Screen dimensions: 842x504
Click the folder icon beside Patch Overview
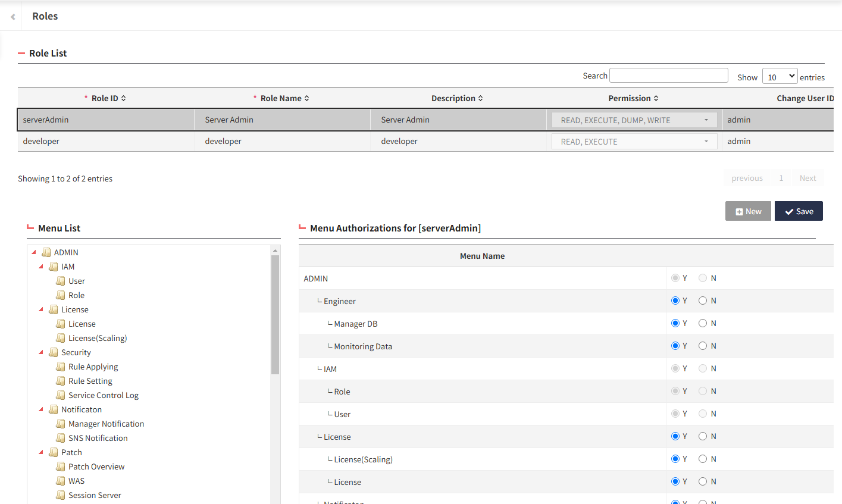coord(61,467)
